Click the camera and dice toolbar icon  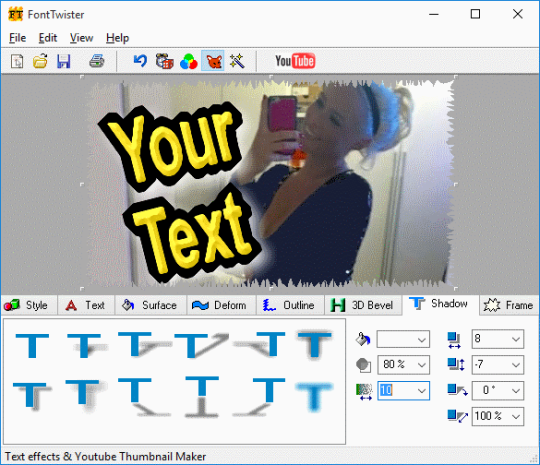click(x=164, y=61)
